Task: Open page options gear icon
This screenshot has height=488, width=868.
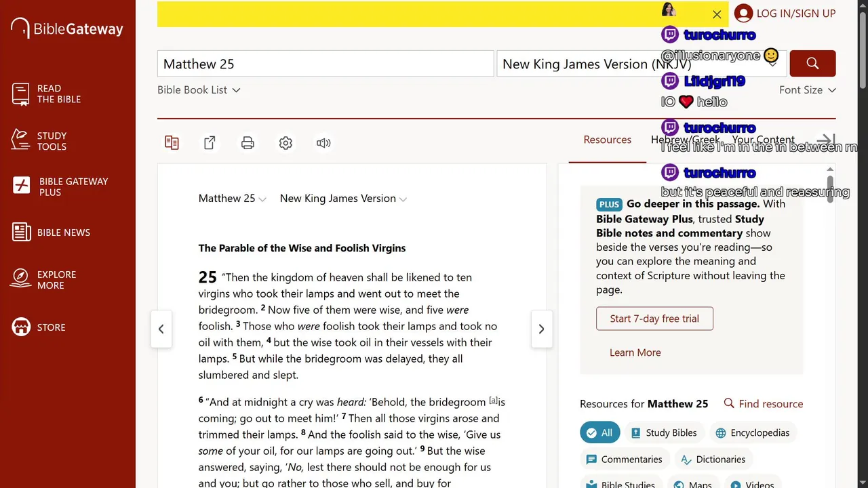Action: point(285,143)
